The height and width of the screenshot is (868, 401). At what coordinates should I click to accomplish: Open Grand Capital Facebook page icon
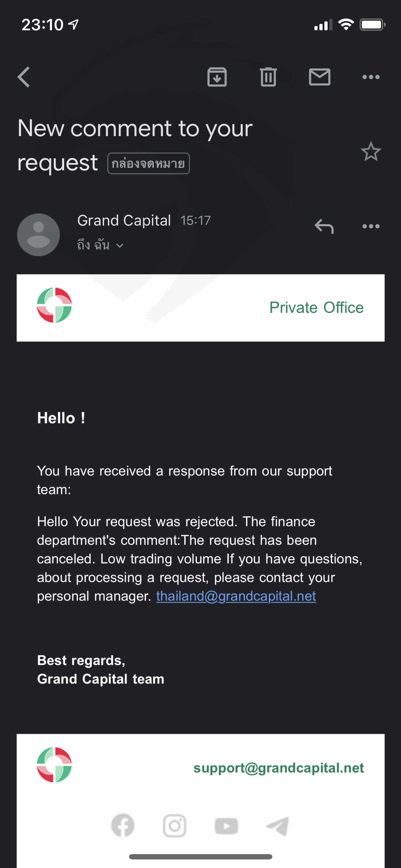tap(123, 825)
